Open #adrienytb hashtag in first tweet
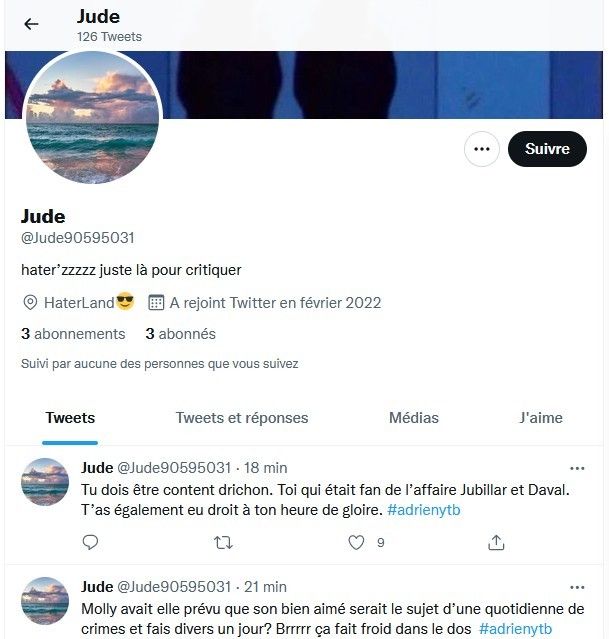The image size is (609, 639). (424, 510)
